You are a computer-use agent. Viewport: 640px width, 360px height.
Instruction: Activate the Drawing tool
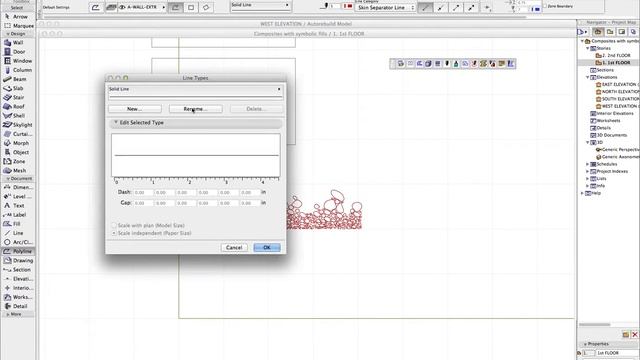tap(18, 260)
